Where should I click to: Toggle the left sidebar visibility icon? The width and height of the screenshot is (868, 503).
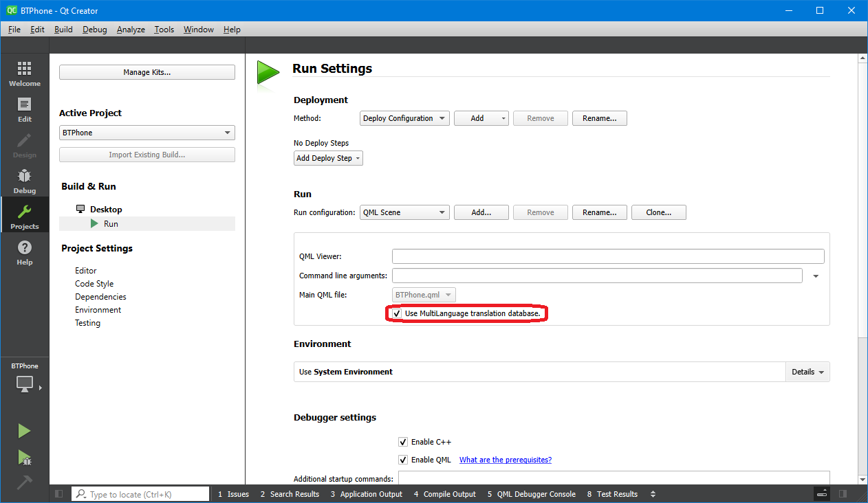pyautogui.click(x=59, y=494)
